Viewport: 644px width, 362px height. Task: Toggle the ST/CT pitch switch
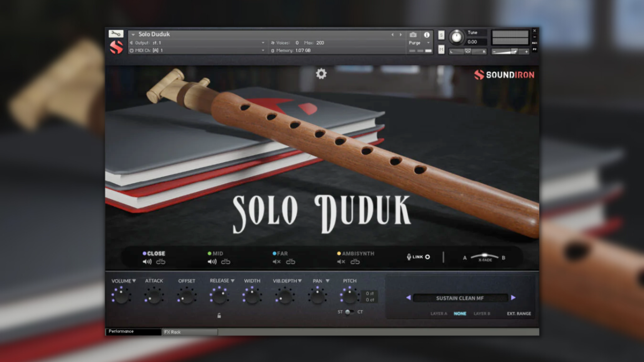point(349,312)
